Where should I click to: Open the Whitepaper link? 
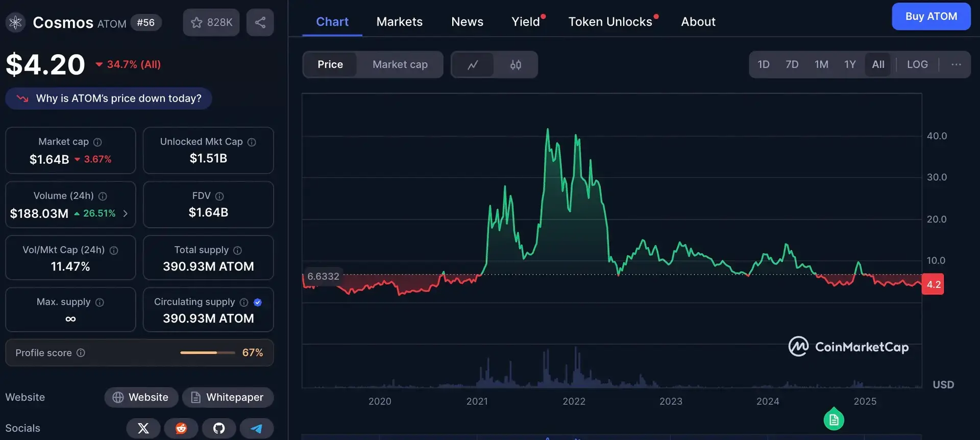pyautogui.click(x=228, y=397)
